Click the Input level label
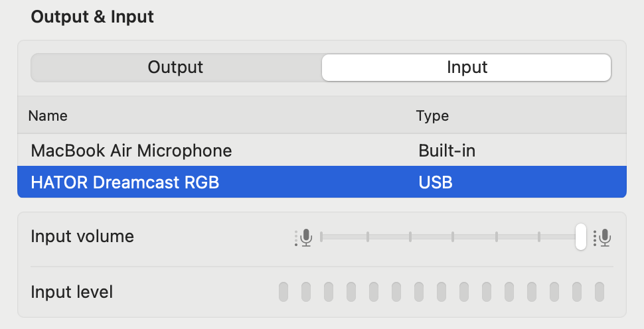 pos(72,291)
